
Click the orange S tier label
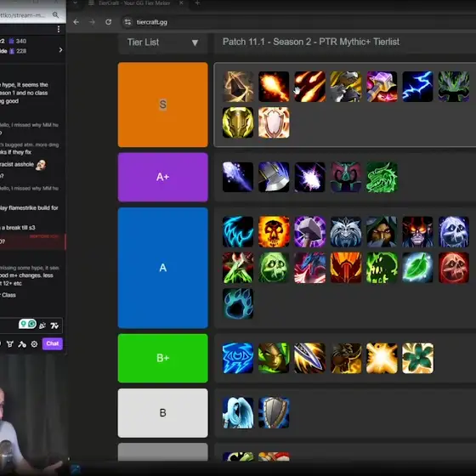[163, 105]
